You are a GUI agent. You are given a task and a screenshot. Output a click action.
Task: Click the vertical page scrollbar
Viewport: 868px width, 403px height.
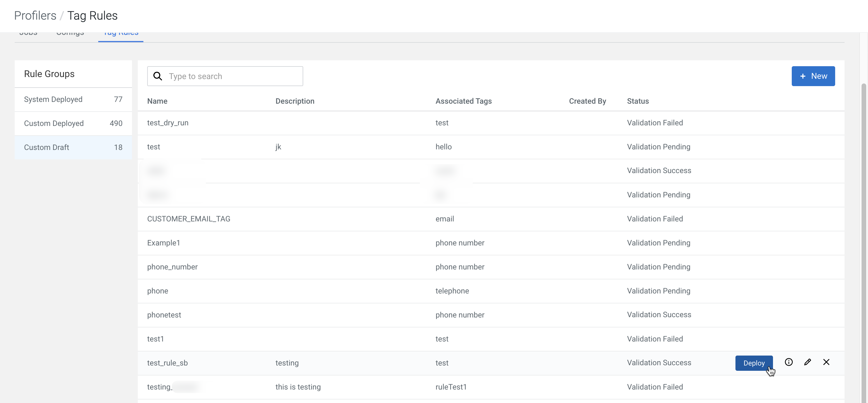click(x=863, y=236)
